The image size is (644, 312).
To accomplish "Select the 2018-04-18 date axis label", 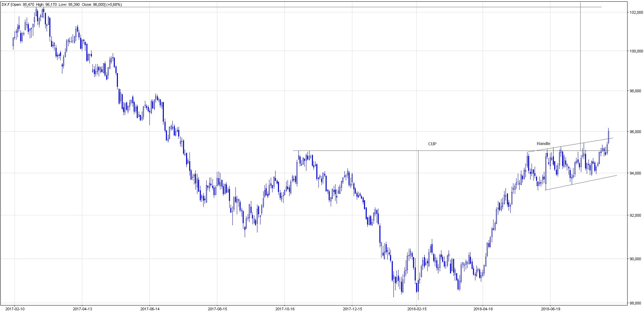I will pos(483,309).
